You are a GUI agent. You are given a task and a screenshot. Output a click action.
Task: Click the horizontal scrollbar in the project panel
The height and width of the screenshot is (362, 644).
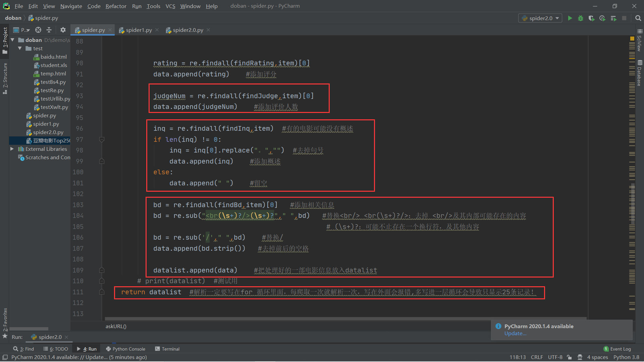click(x=29, y=329)
